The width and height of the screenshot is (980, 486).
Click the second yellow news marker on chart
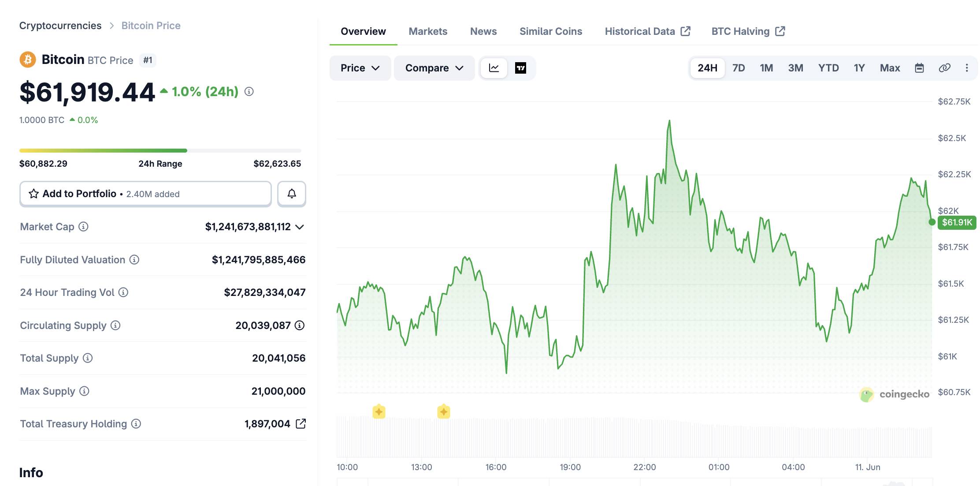click(x=444, y=411)
